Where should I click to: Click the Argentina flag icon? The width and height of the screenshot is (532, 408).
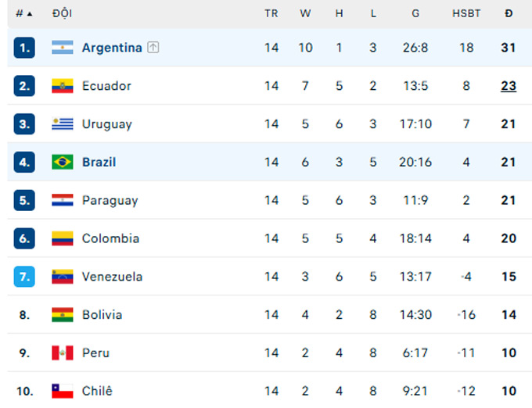pyautogui.click(x=63, y=48)
